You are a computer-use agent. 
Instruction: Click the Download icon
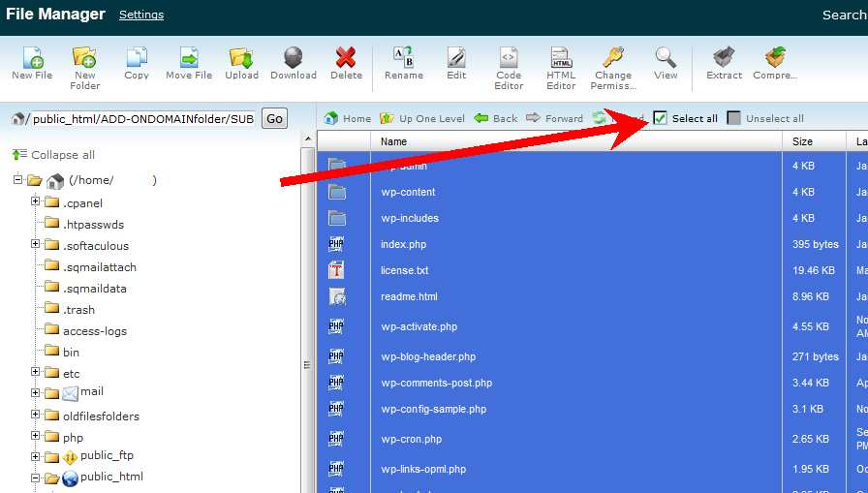coord(293,58)
